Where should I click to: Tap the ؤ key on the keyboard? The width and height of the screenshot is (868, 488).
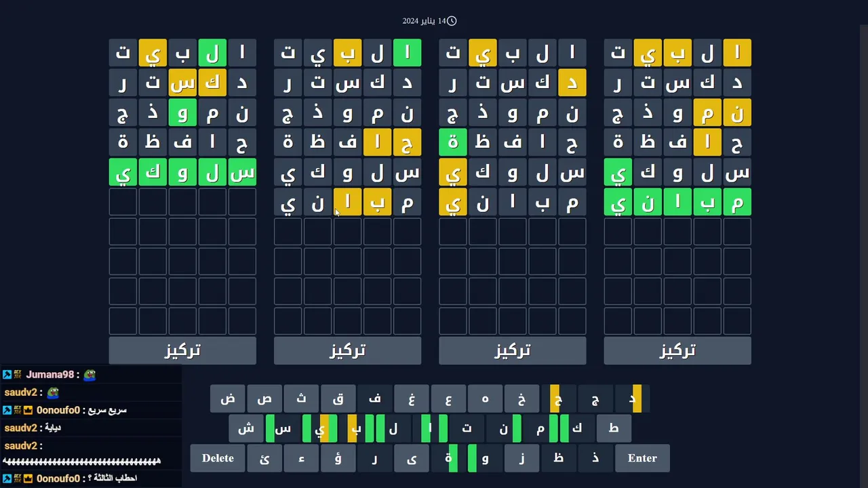pos(338,458)
